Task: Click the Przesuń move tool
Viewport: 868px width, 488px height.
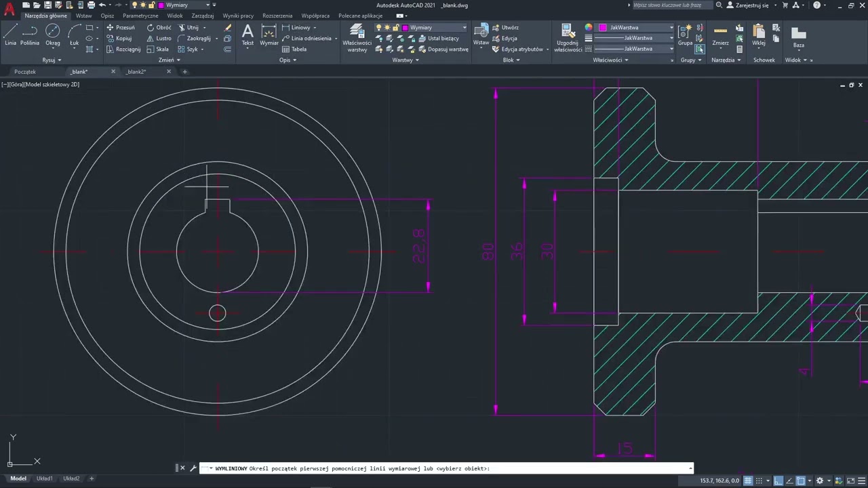Action: coord(120,28)
